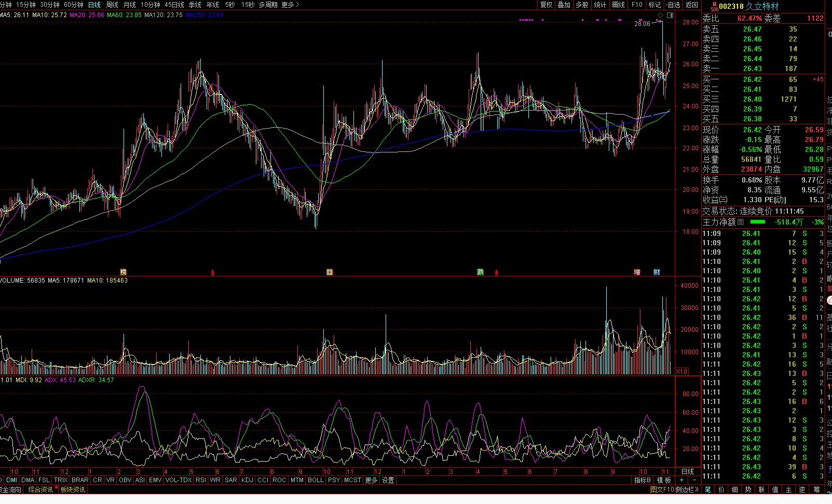832x504 pixels.
Task: Switch to the 笔 tick tab
Action: 708,489
